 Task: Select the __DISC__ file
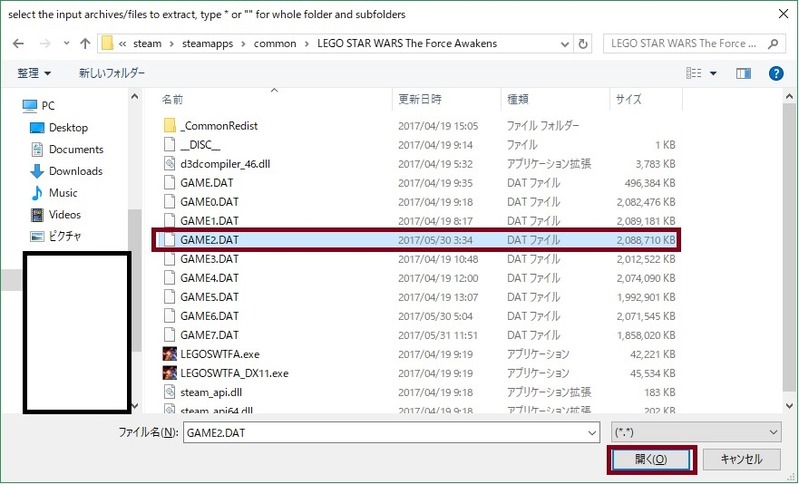click(200, 145)
